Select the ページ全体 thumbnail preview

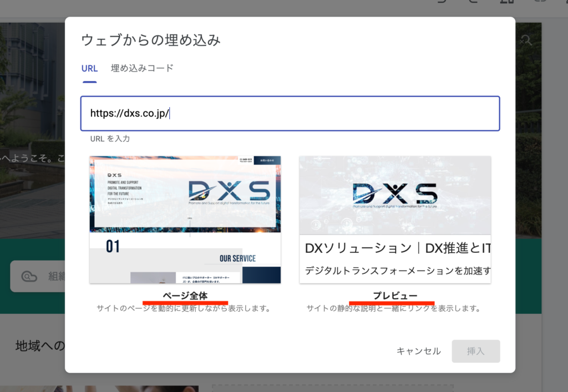click(185, 220)
